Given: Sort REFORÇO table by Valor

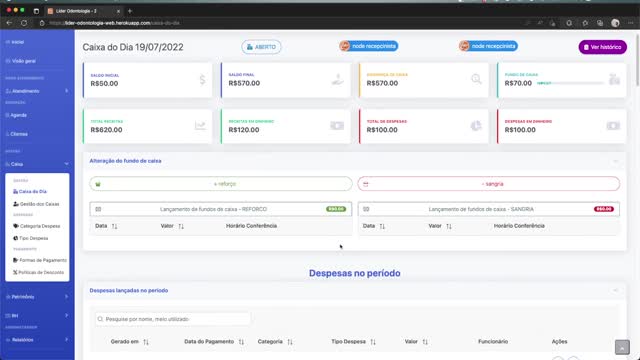Looking at the screenshot, I should coord(181,226).
